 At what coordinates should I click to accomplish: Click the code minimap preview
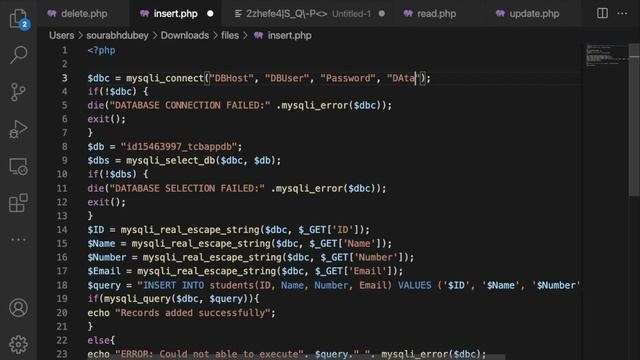click(607, 56)
